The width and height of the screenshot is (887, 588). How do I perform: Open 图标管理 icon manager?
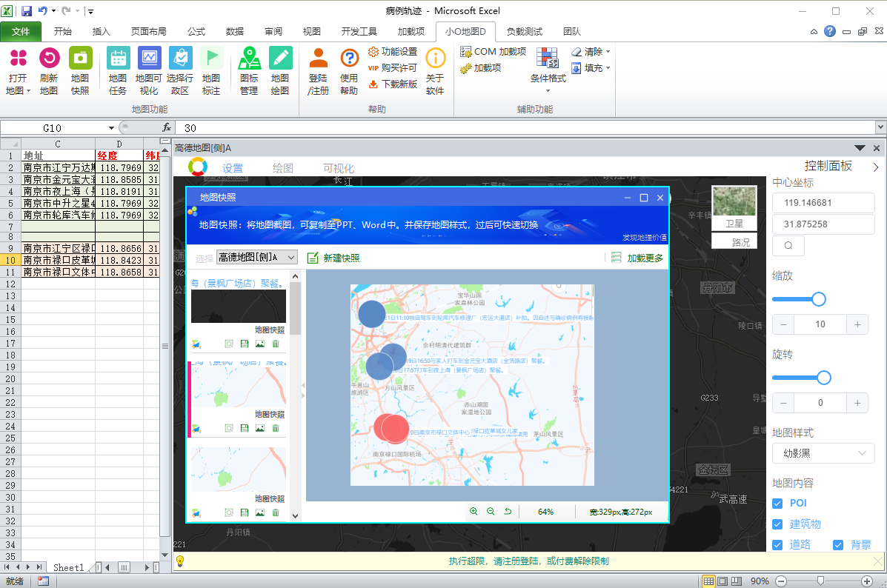[x=249, y=71]
